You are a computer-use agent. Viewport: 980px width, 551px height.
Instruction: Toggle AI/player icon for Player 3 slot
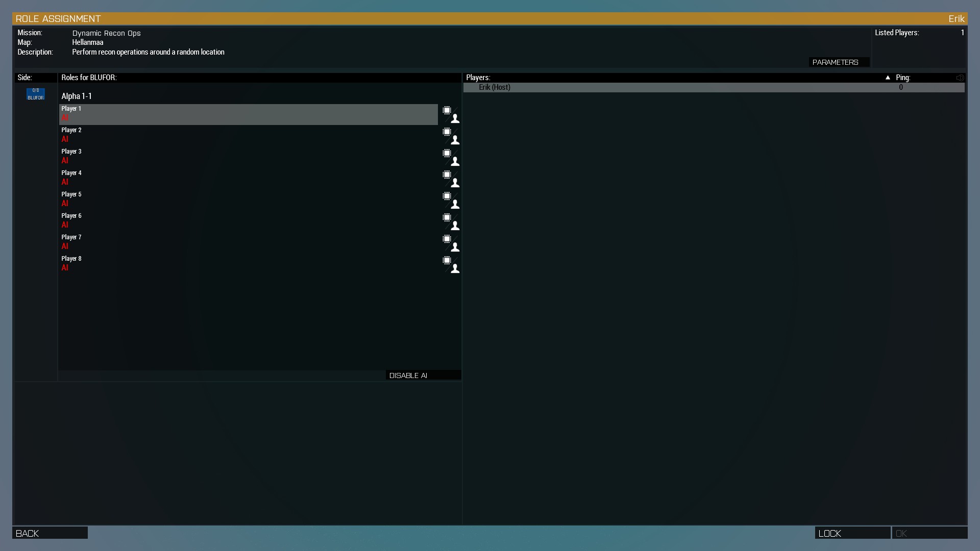coord(451,158)
